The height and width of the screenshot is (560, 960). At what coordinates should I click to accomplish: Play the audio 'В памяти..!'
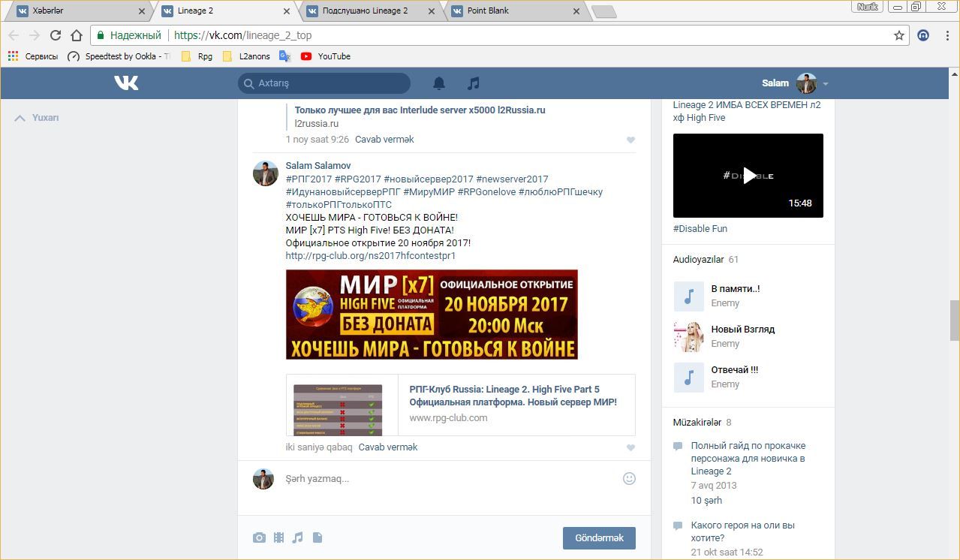coord(688,297)
